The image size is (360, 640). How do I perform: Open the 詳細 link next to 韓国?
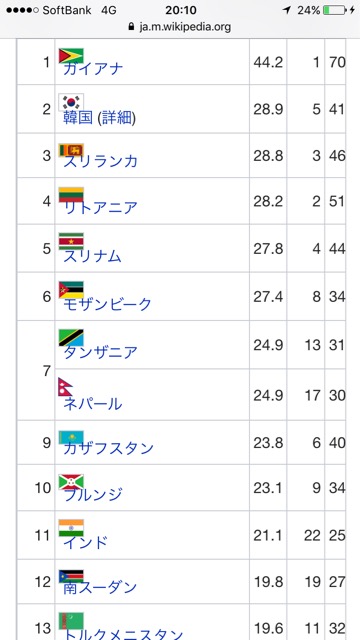[x=117, y=118]
